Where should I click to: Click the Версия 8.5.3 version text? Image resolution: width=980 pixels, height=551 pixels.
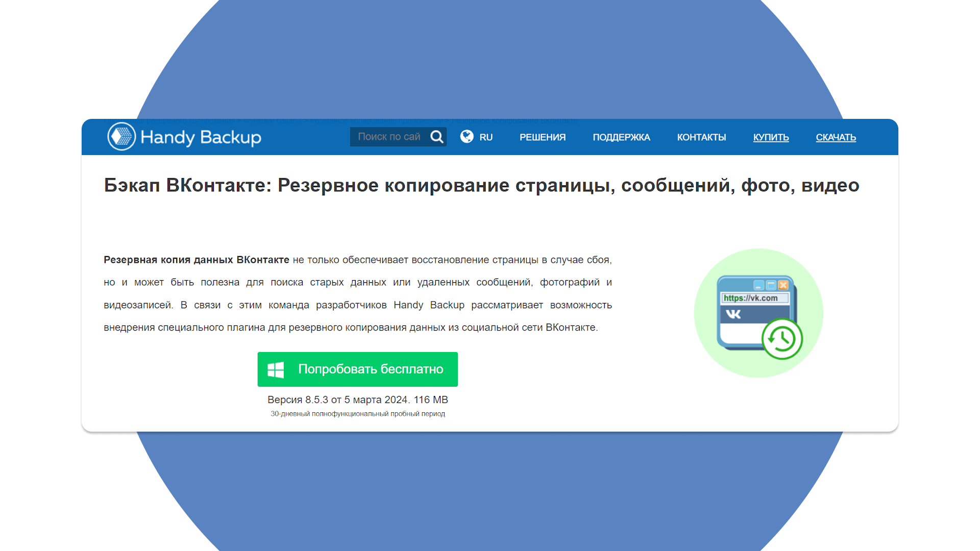(357, 399)
